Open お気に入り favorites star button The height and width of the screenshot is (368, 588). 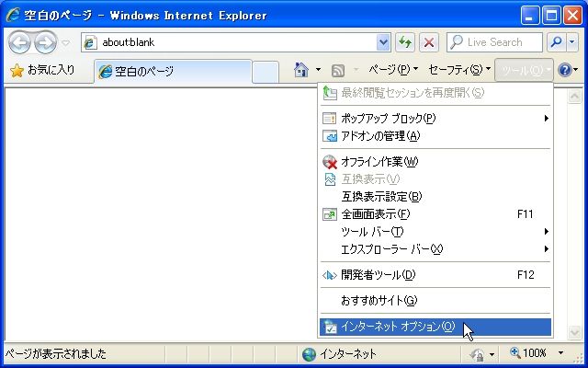[x=42, y=70]
